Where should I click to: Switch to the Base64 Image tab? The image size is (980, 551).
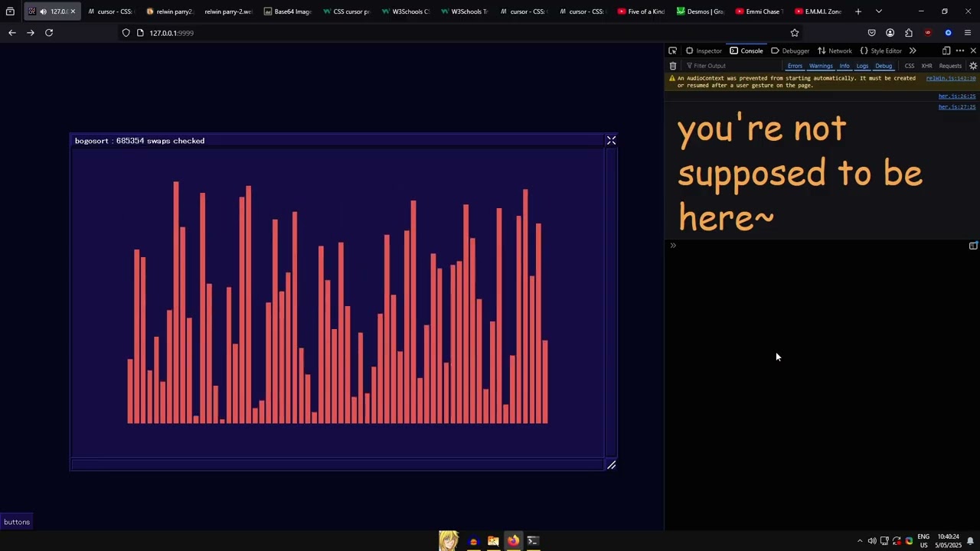[x=287, y=11]
